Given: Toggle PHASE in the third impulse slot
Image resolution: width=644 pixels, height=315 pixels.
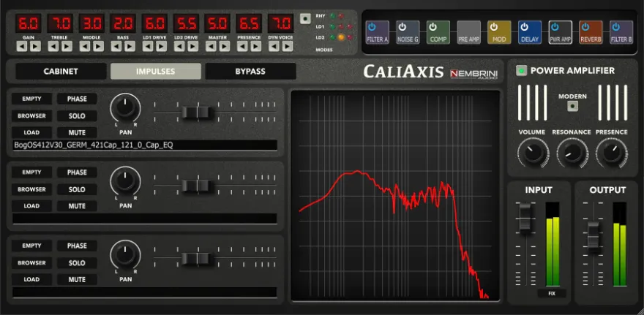Looking at the screenshot, I should (x=77, y=246).
